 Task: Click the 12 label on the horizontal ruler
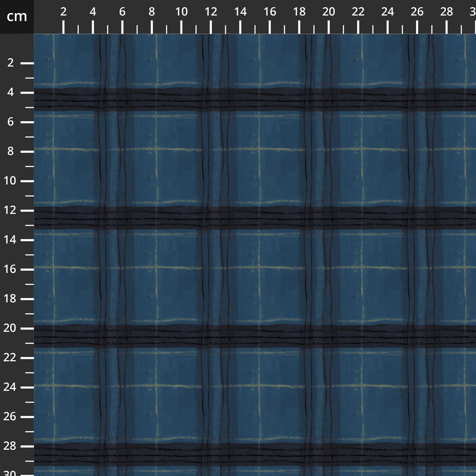pyautogui.click(x=211, y=12)
